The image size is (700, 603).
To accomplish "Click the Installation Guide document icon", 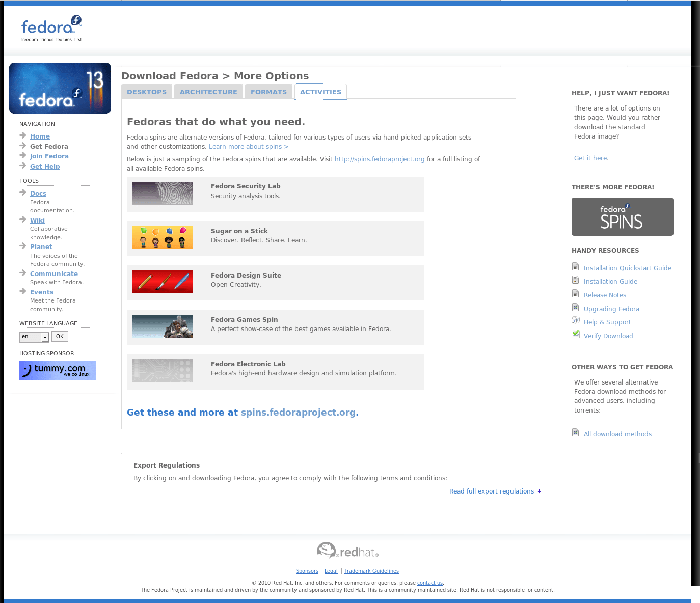I will pos(575,280).
